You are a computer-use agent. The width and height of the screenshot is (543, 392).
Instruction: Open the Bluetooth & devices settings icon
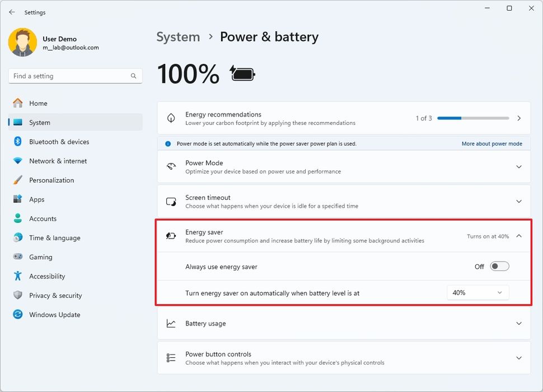[x=16, y=142]
